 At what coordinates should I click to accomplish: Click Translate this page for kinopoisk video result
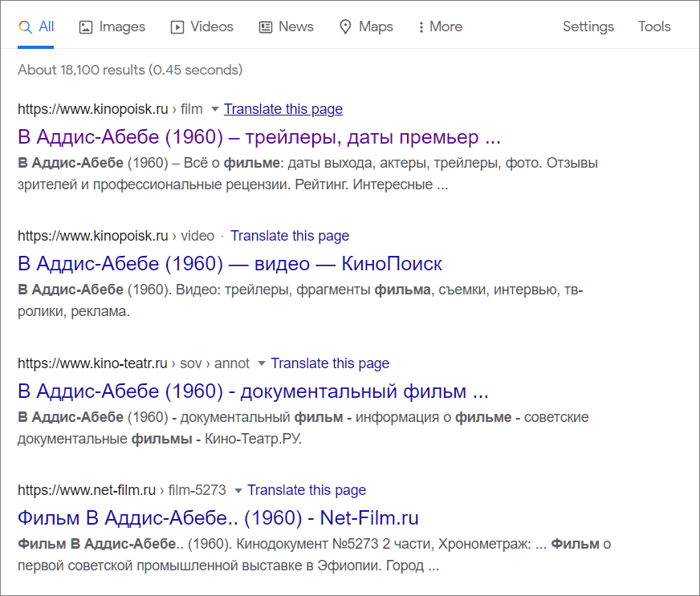pos(290,236)
